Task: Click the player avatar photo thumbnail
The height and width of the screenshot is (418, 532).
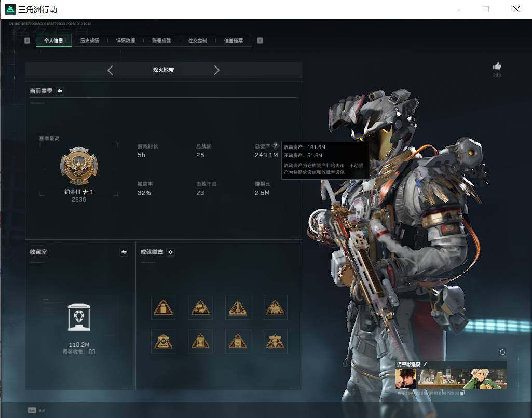Action: [x=406, y=379]
